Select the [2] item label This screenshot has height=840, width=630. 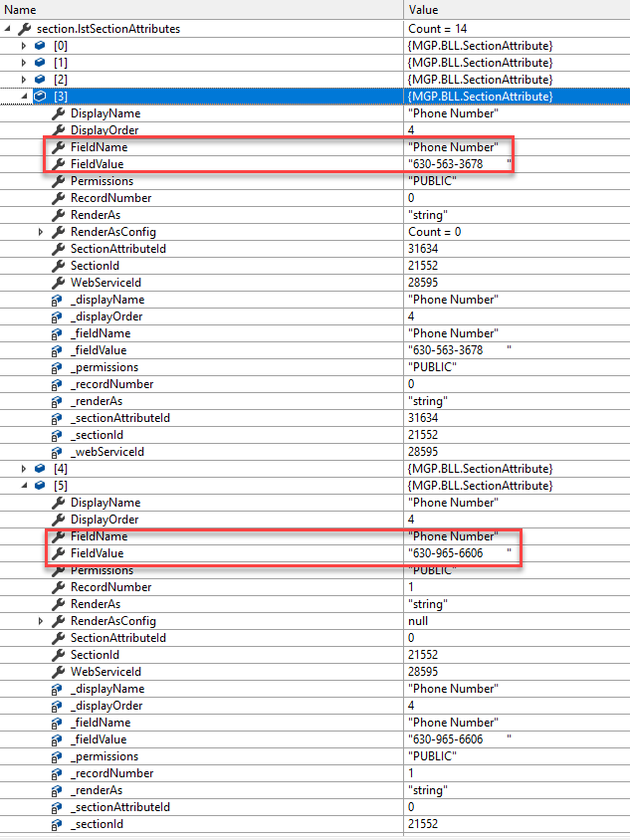[x=61, y=80]
